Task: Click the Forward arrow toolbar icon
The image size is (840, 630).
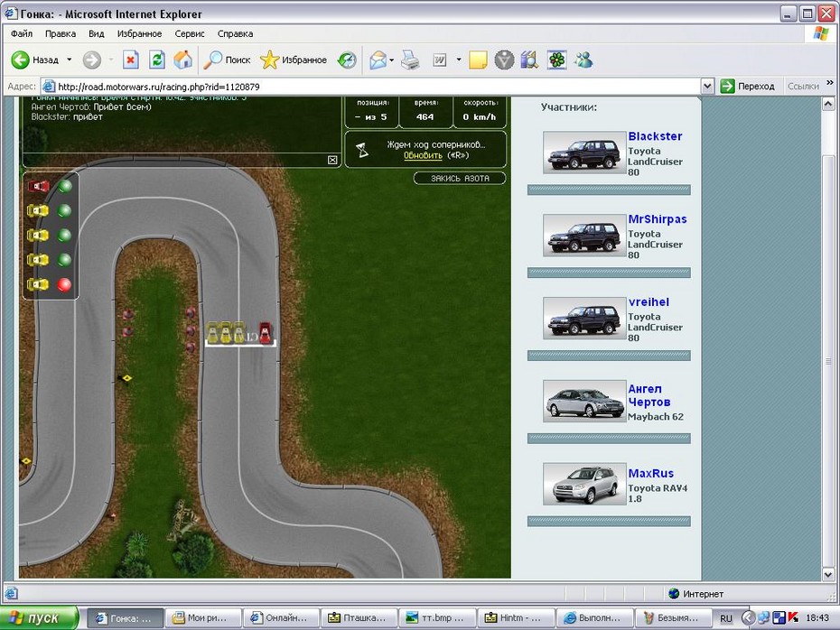Action: [x=91, y=60]
